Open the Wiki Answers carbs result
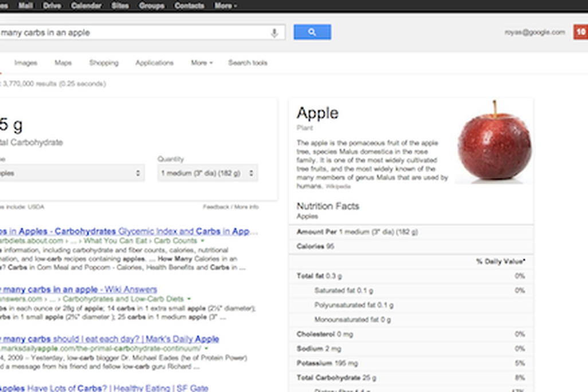588x392 pixels. click(x=79, y=289)
